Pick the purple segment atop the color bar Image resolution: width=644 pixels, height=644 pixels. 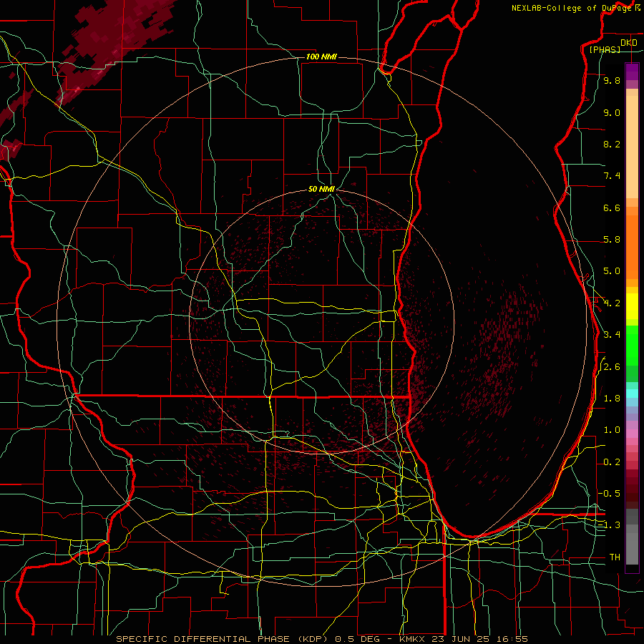632,72
